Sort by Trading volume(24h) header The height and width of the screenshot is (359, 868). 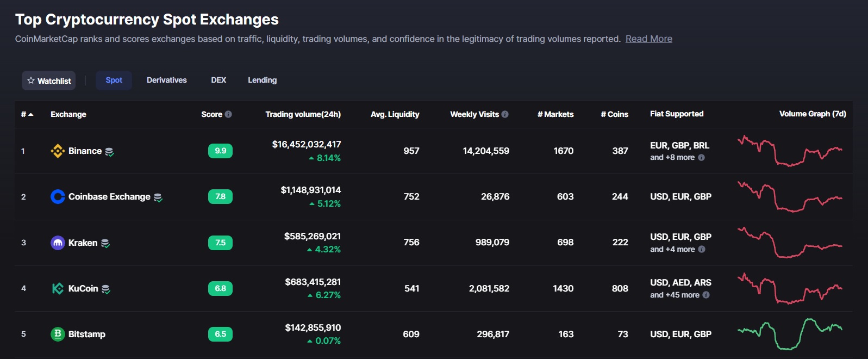(303, 114)
